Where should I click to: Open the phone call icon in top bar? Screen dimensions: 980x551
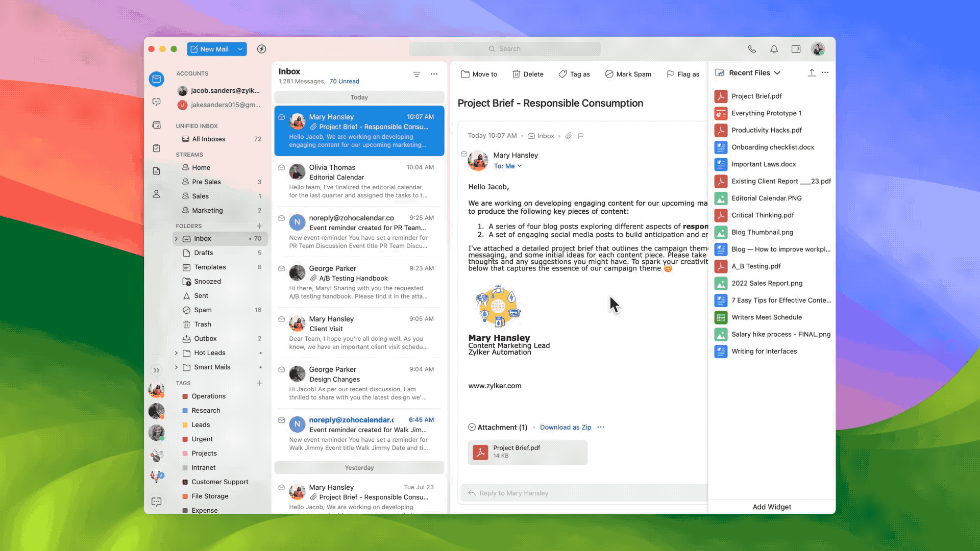click(752, 49)
